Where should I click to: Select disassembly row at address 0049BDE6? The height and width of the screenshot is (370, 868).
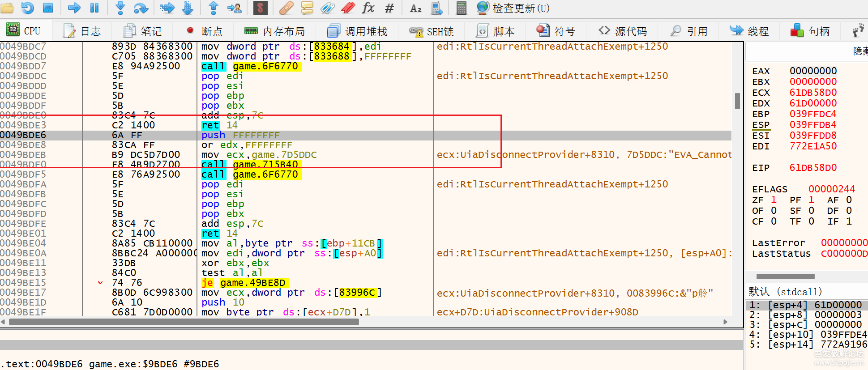(x=366, y=135)
